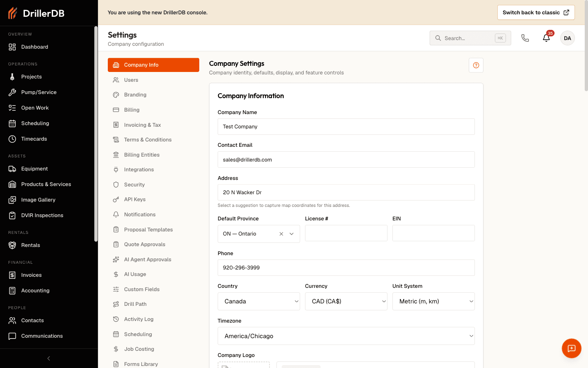
Task: Click the Equipment truck icon
Action: pos(12,169)
